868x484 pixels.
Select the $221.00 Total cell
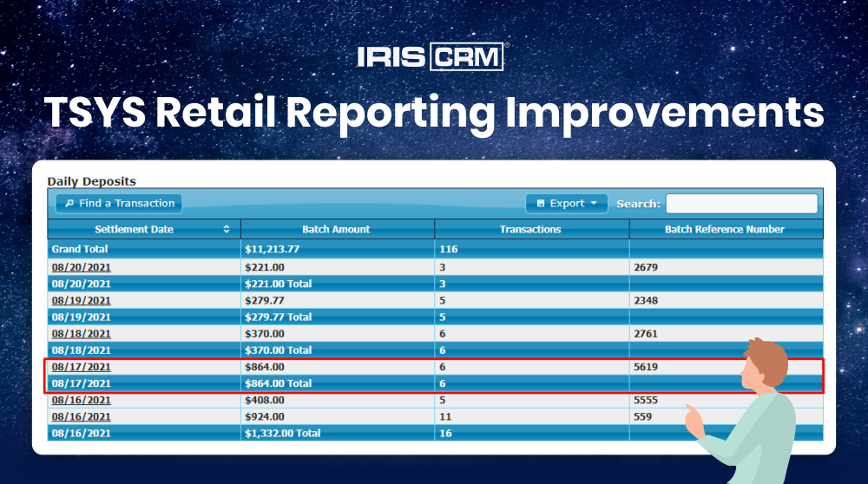(338, 284)
